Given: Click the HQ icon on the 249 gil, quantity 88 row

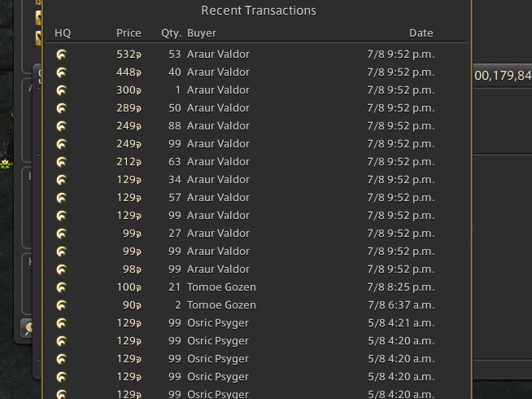Looking at the screenshot, I should click(61, 126).
